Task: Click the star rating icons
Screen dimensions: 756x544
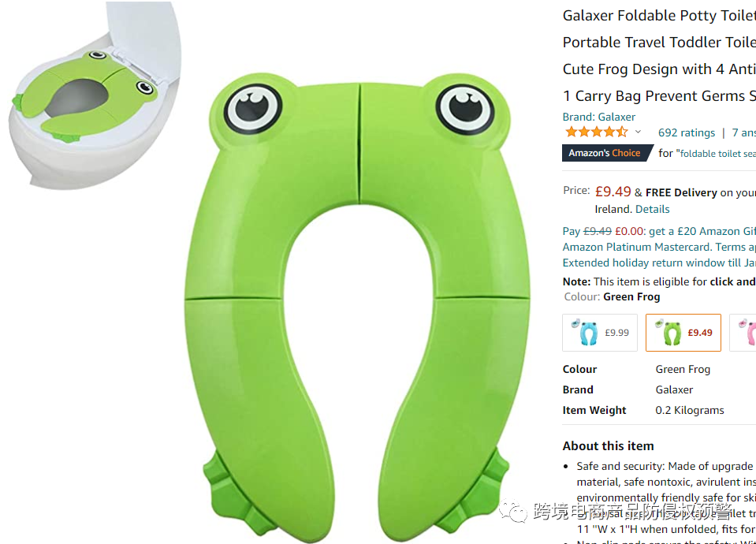Action: [x=597, y=132]
